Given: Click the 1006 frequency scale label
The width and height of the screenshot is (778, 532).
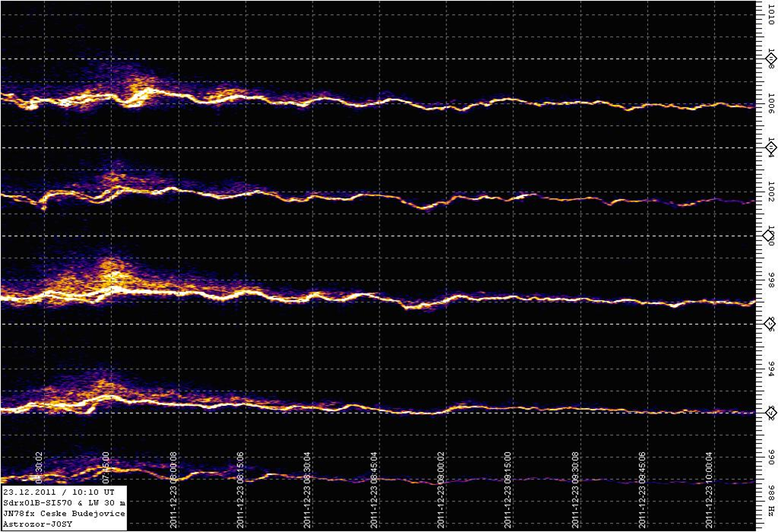Looking at the screenshot, I should 770,103.
